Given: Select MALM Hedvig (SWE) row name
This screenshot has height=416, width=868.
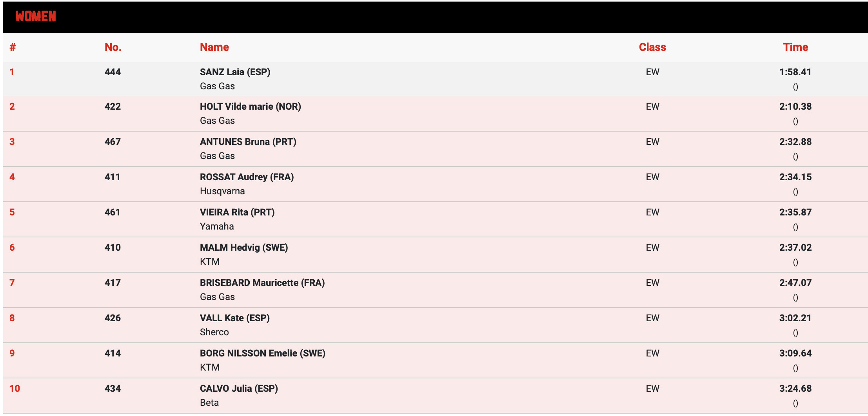Looking at the screenshot, I should click(x=243, y=248).
